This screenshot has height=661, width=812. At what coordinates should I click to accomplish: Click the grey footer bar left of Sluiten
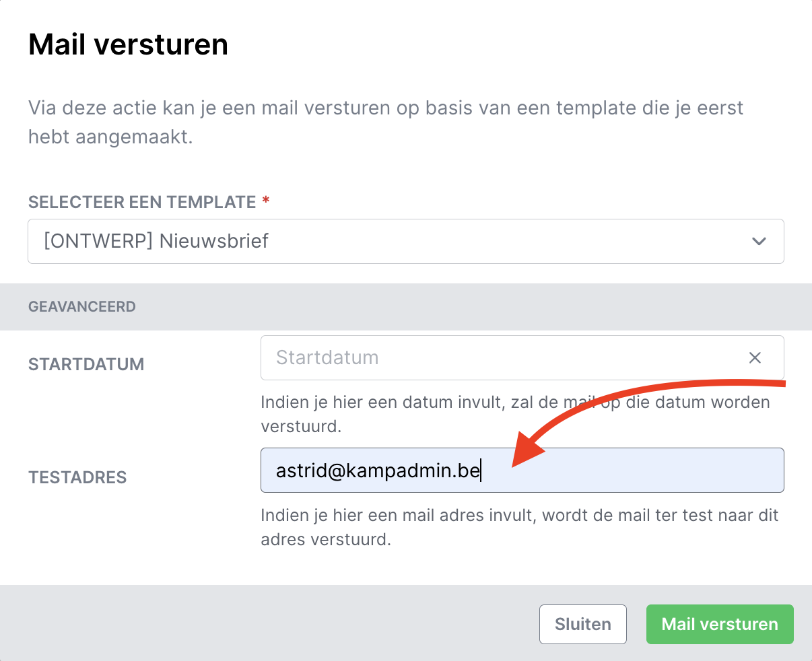(x=269, y=624)
